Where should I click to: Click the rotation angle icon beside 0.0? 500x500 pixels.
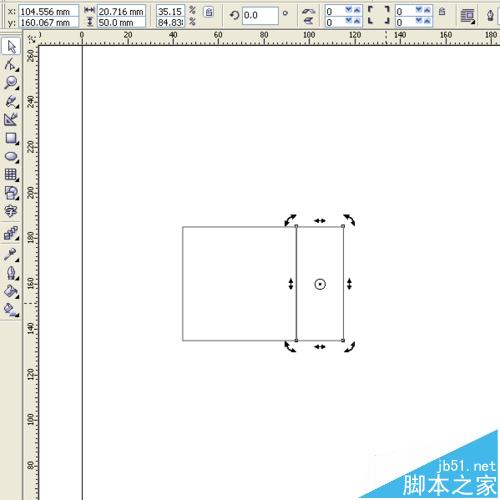tap(234, 15)
